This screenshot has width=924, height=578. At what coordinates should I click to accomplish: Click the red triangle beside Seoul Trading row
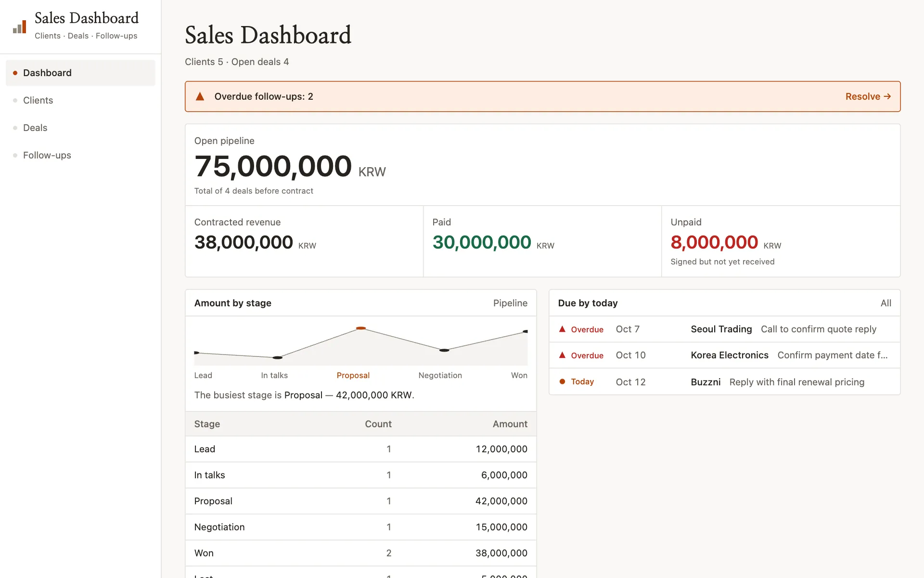562,329
